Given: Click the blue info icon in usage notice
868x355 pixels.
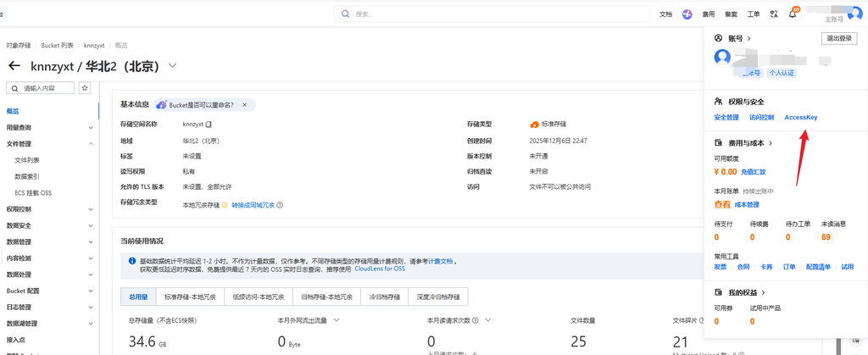Looking at the screenshot, I should pyautogui.click(x=132, y=261).
